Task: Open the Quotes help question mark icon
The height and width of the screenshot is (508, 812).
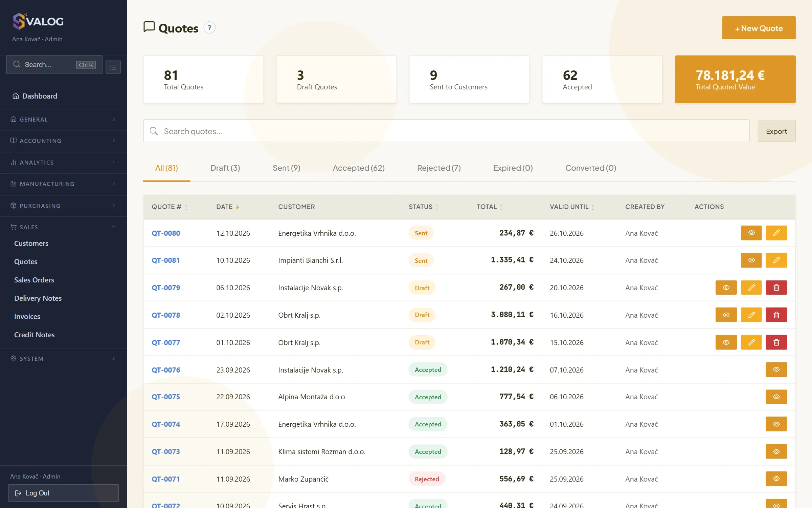Action: [x=209, y=28]
